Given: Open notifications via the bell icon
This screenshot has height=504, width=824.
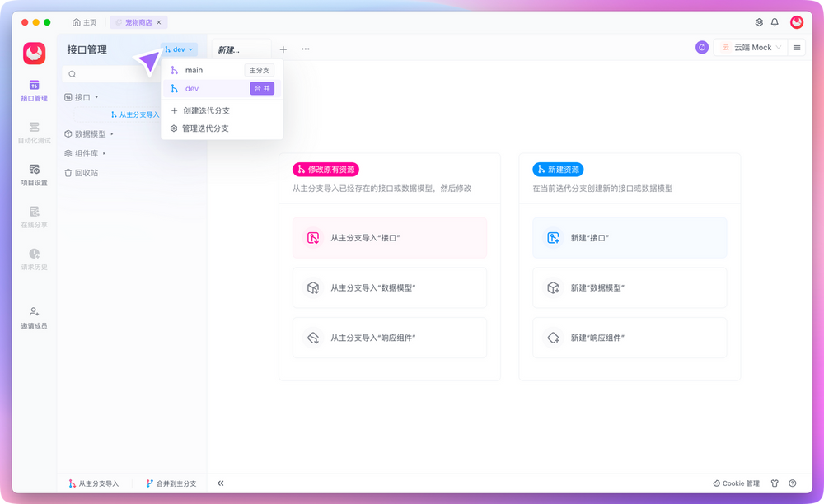Looking at the screenshot, I should (x=775, y=22).
